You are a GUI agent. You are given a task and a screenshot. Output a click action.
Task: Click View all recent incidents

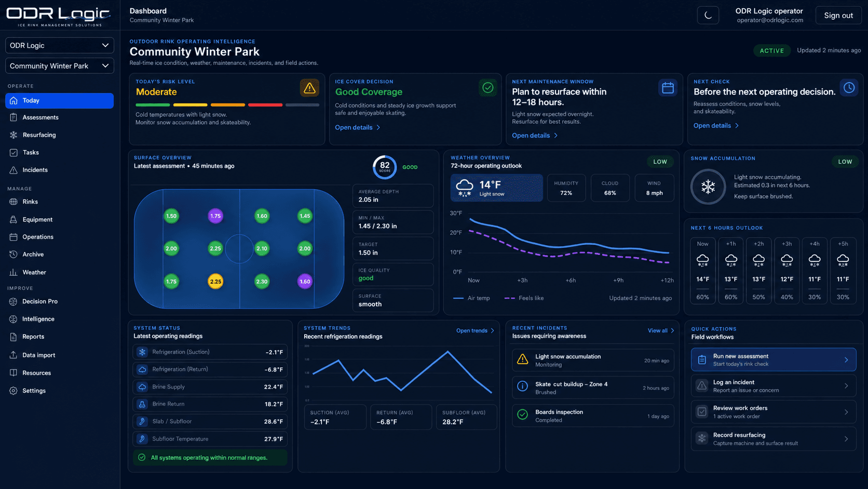[661, 331]
